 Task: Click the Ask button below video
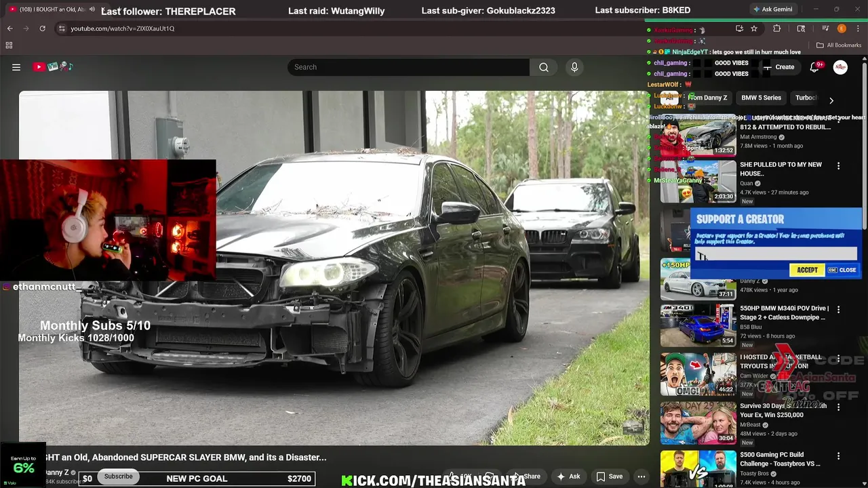[568, 476]
